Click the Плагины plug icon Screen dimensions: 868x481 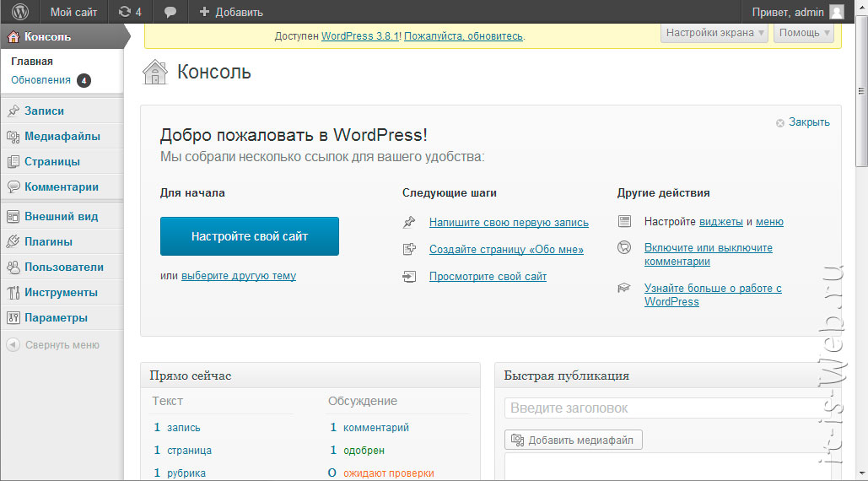click(13, 242)
